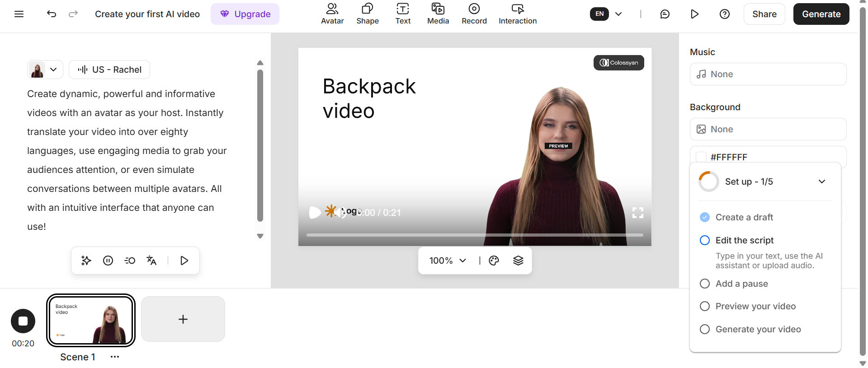Screen dimensions: 868x368
Task: Collapse the Set up - 1/5 checklist
Action: click(x=822, y=182)
